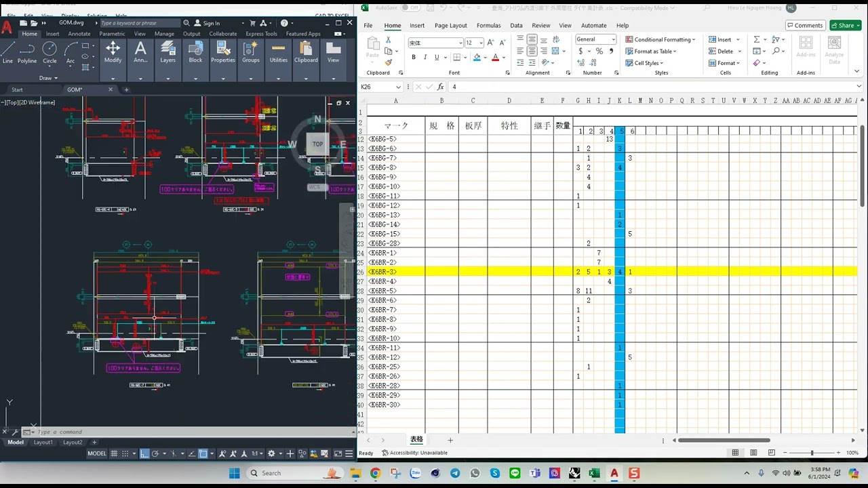Click the Comments button in Excel
Screen dimensions: 868x488
804,25
